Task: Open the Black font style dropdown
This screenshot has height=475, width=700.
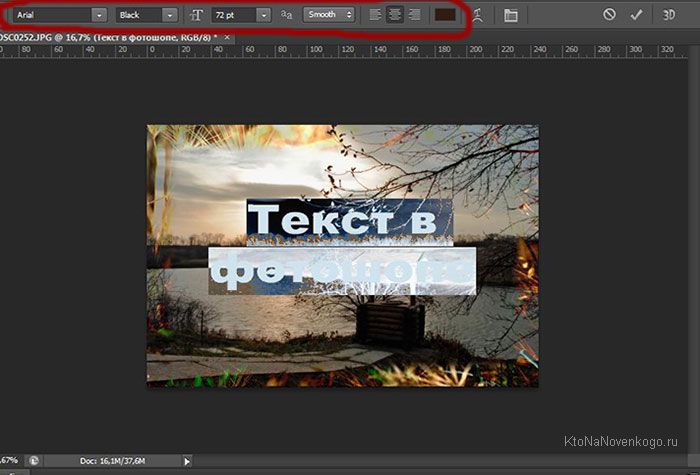Action: click(x=146, y=15)
